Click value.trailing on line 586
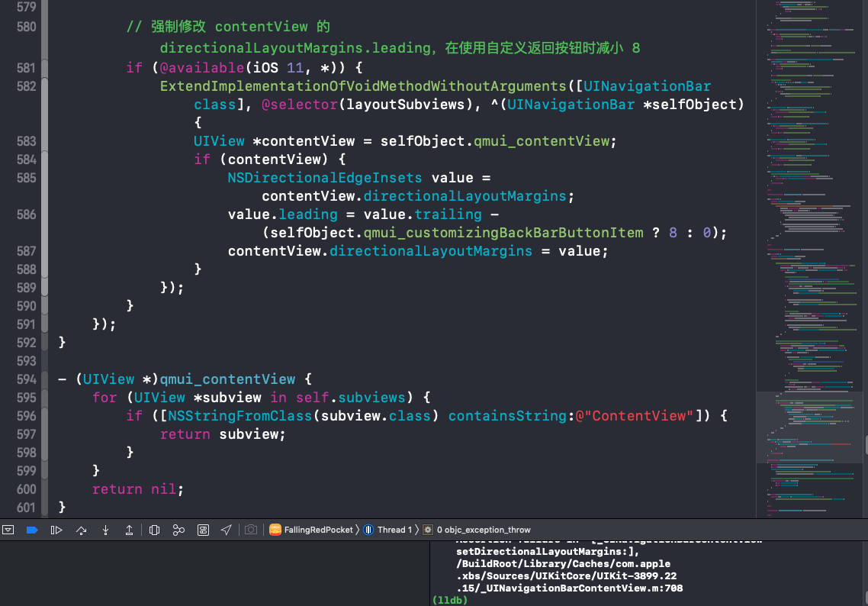 [423, 214]
